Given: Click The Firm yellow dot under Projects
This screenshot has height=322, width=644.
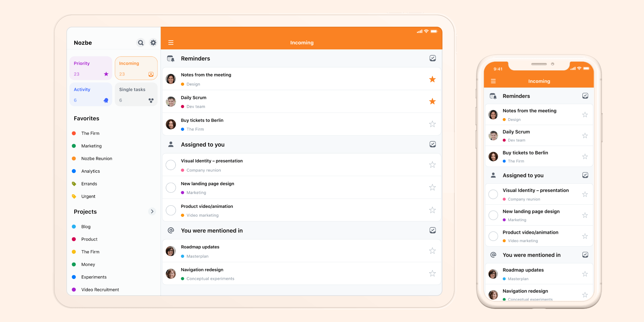Looking at the screenshot, I should [x=74, y=252].
